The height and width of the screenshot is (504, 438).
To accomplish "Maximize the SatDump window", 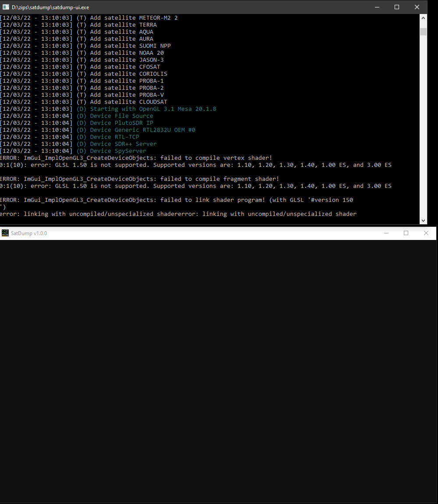I will click(406, 233).
